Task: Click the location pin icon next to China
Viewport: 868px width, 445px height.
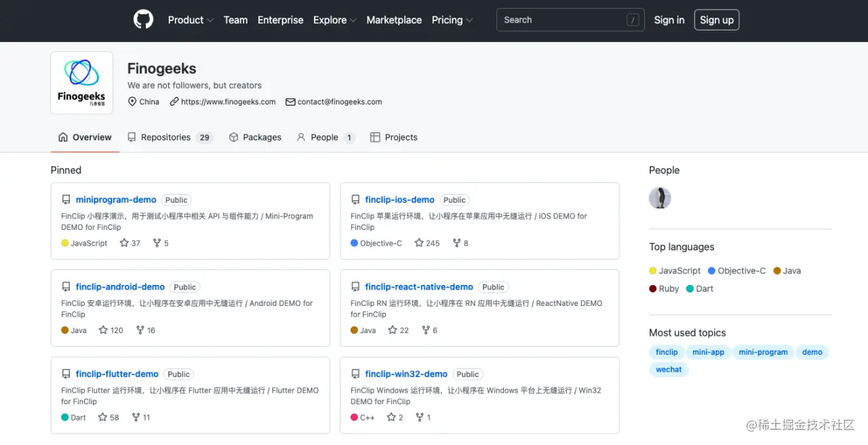Action: (x=132, y=102)
